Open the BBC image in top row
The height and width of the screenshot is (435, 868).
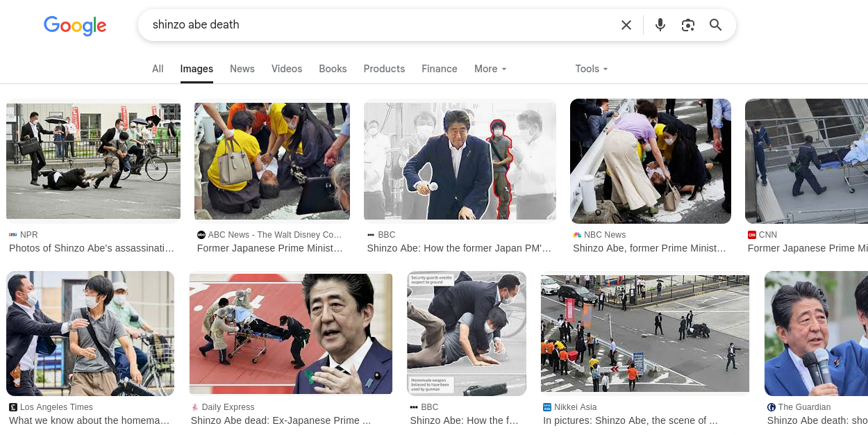[460, 161]
